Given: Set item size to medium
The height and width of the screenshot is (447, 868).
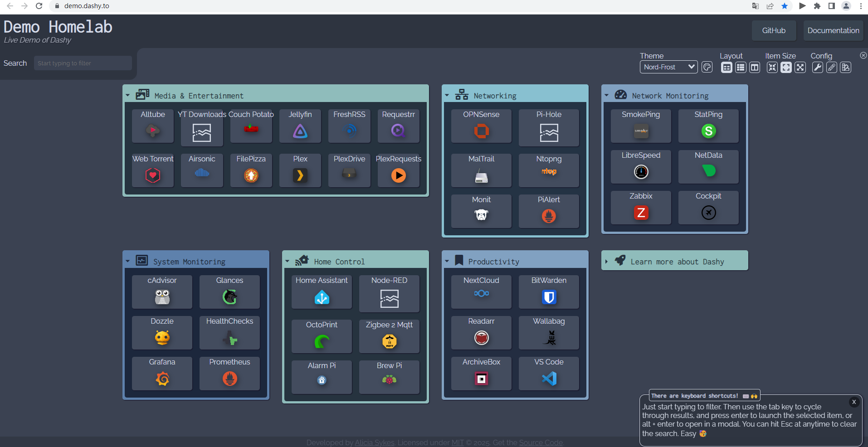Looking at the screenshot, I should pyautogui.click(x=786, y=68).
